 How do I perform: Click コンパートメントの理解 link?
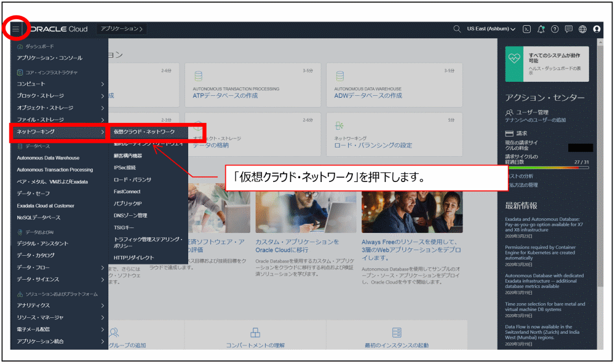pos(255,345)
